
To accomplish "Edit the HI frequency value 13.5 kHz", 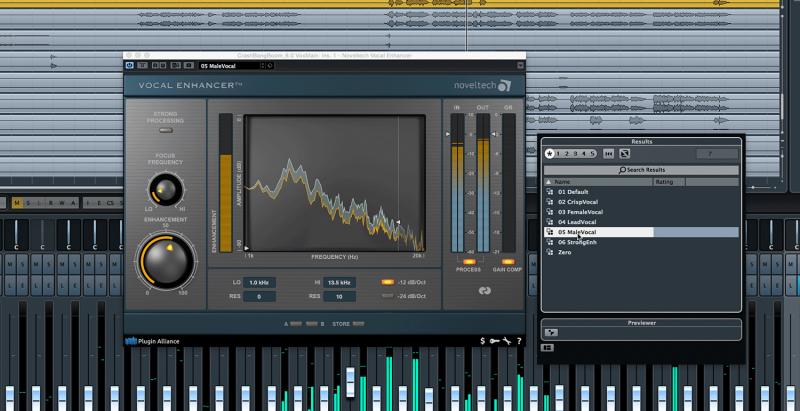I will pos(339,282).
